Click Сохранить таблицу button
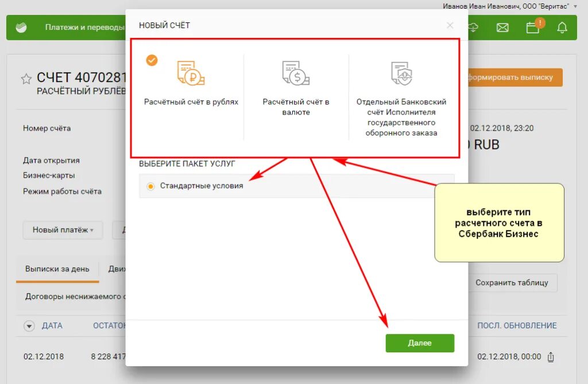Screen dimensions: 588x384 coord(512,283)
